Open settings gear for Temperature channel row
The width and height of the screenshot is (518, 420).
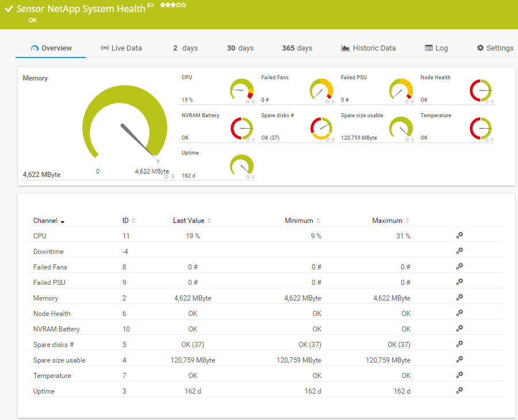pos(459,375)
